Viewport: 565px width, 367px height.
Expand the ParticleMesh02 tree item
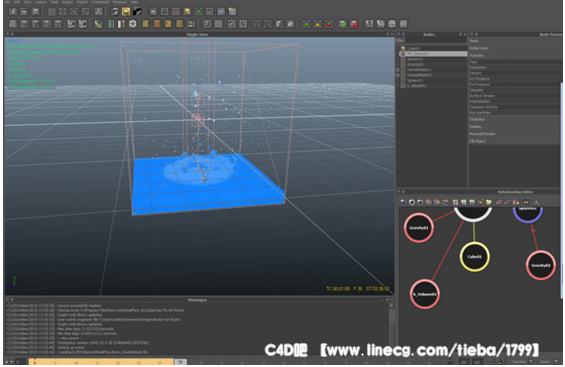point(398,75)
